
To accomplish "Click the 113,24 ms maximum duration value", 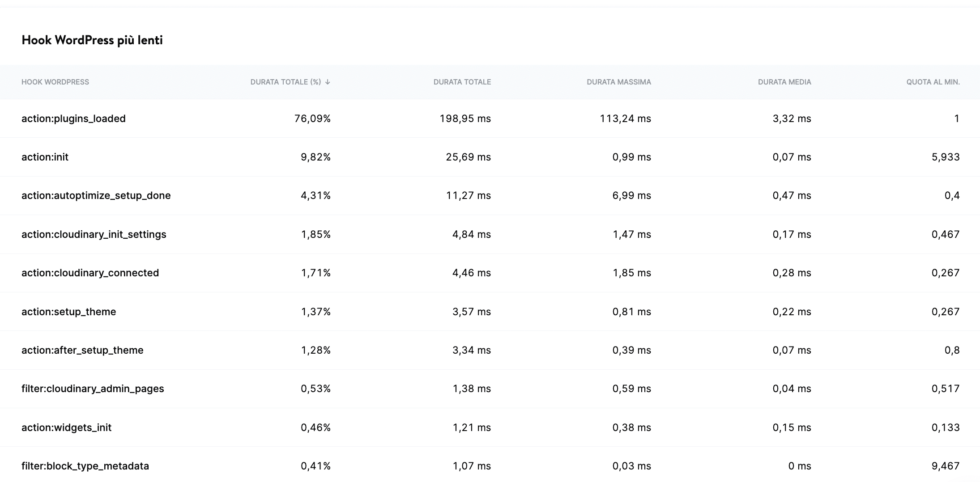I will [626, 118].
